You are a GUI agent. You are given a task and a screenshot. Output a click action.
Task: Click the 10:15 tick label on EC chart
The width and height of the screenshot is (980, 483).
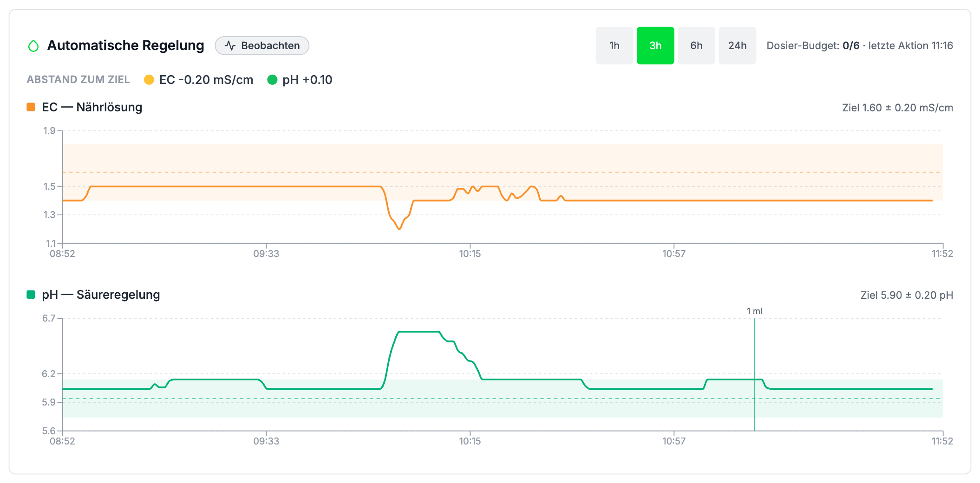click(470, 254)
